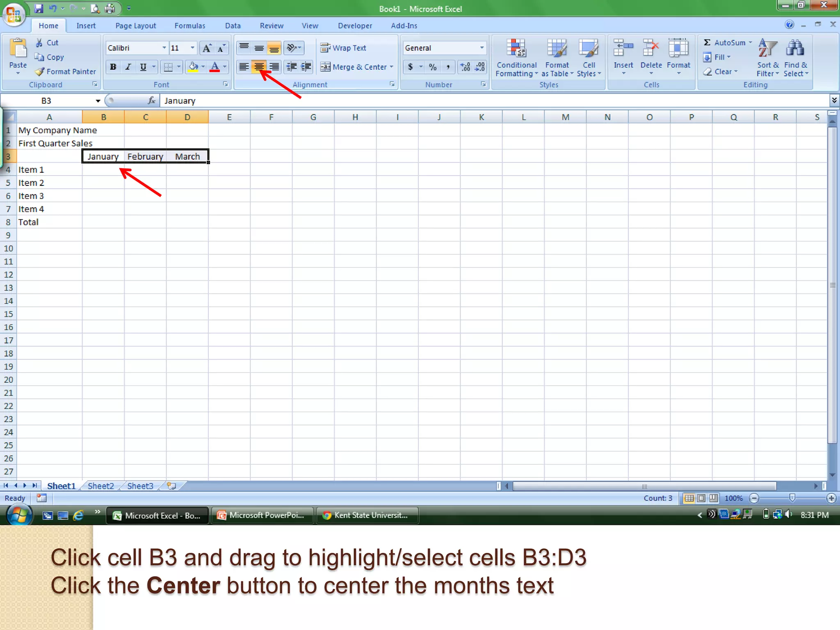This screenshot has width=840, height=630.
Task: Apply Comma Style format
Action: click(448, 67)
